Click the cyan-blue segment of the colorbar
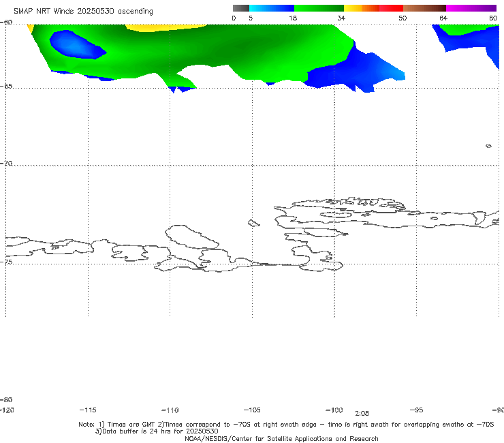The image size is (504, 443). (x=272, y=8)
